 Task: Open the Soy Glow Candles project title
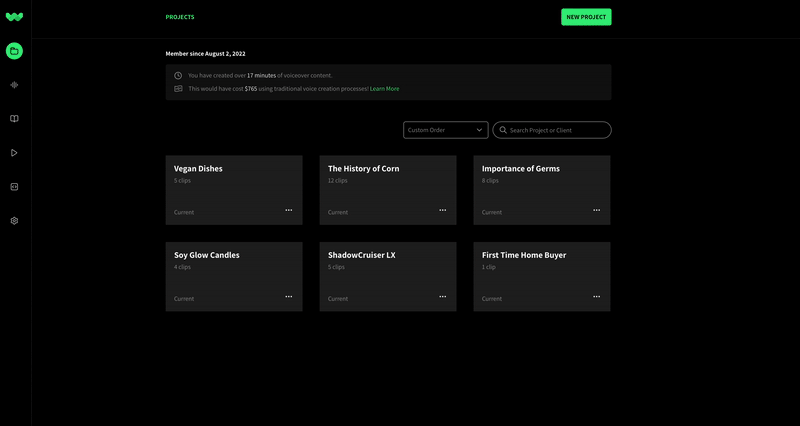(x=207, y=255)
